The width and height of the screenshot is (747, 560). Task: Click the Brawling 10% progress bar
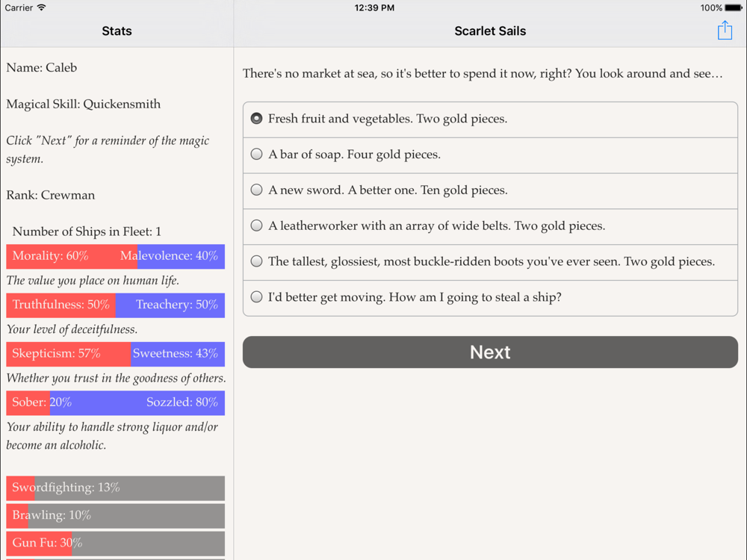click(x=115, y=516)
